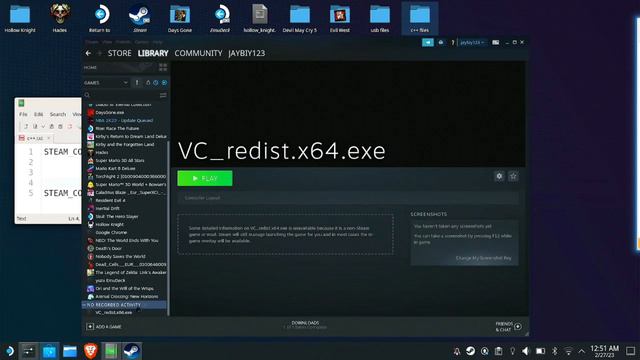Open the c++ files desktop folder
640x360 pixels.
point(420,18)
